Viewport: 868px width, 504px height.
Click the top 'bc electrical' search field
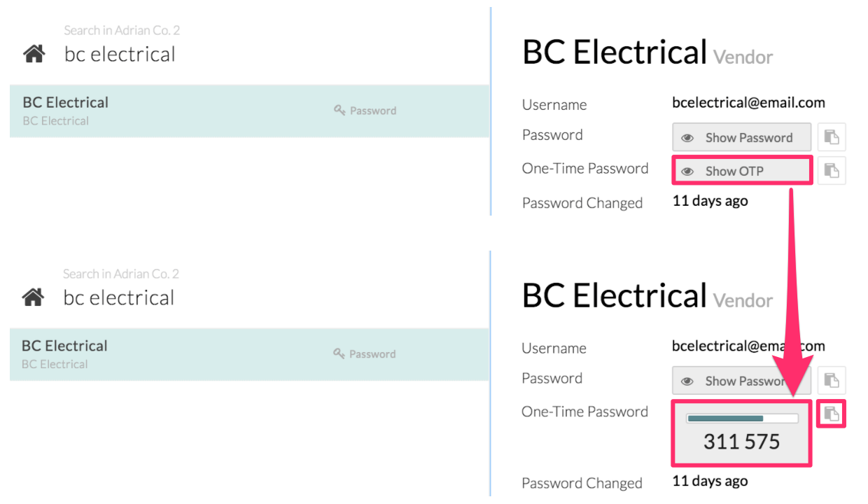pyautogui.click(x=120, y=54)
